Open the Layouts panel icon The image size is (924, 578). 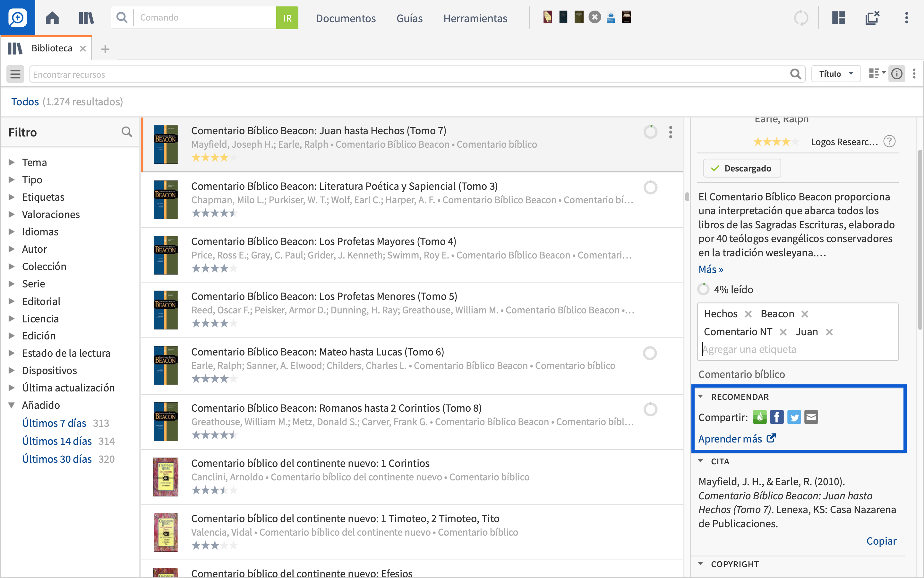[838, 18]
